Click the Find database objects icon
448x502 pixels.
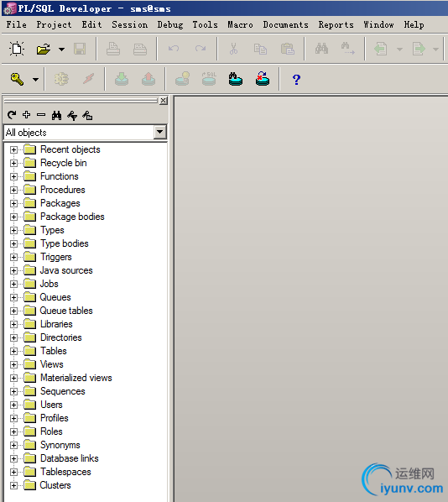point(236,79)
